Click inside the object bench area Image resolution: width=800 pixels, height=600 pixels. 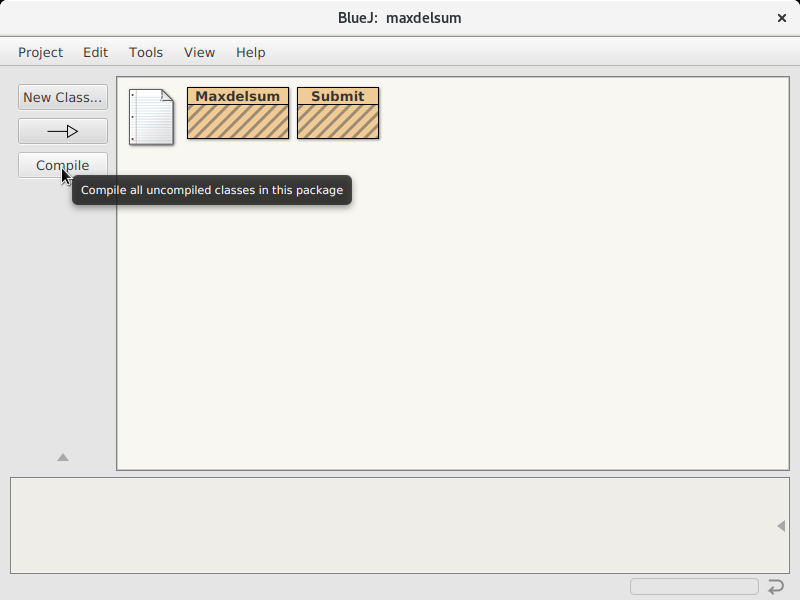coord(400,526)
